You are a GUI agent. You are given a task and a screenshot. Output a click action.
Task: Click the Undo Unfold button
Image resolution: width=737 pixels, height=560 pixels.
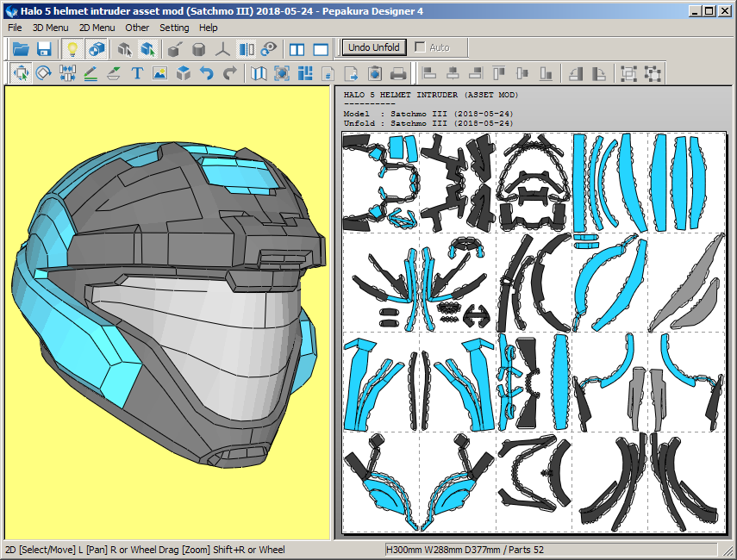(x=374, y=47)
